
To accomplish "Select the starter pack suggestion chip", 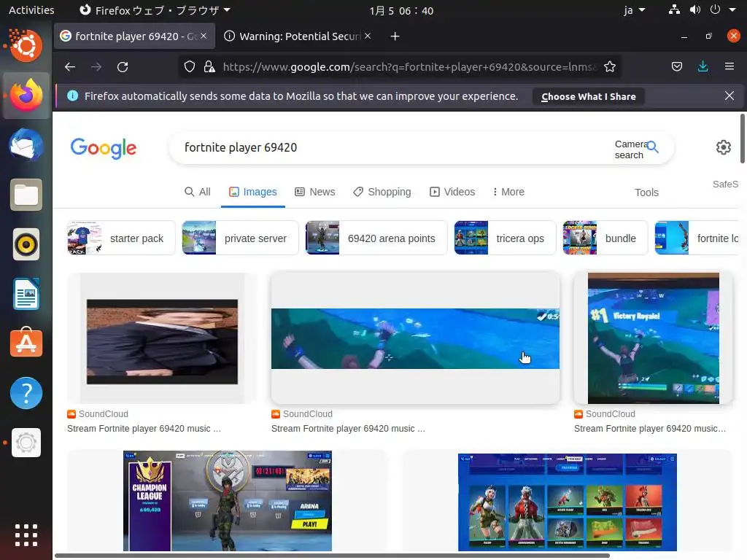I will (121, 238).
